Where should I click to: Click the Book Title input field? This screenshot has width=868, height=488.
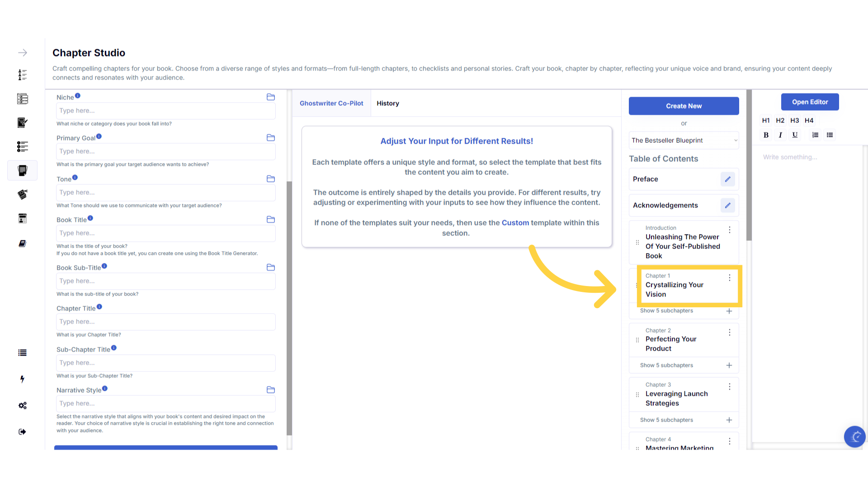coord(165,233)
